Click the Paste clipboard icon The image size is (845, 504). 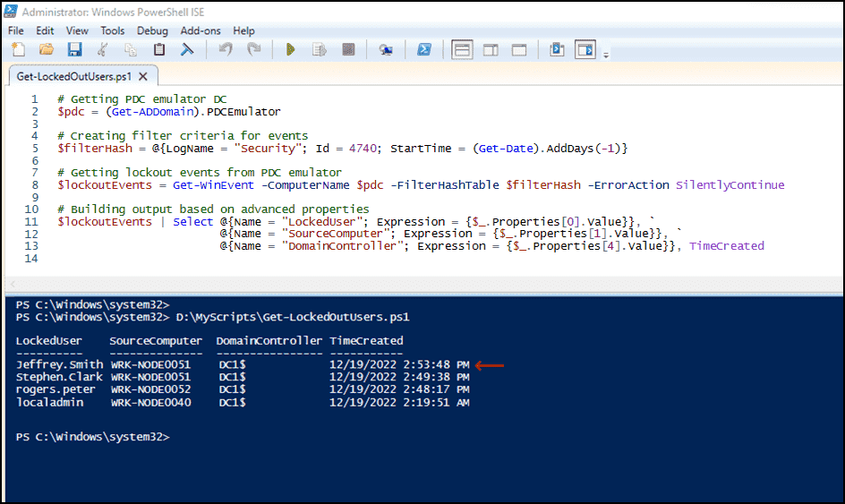click(159, 50)
